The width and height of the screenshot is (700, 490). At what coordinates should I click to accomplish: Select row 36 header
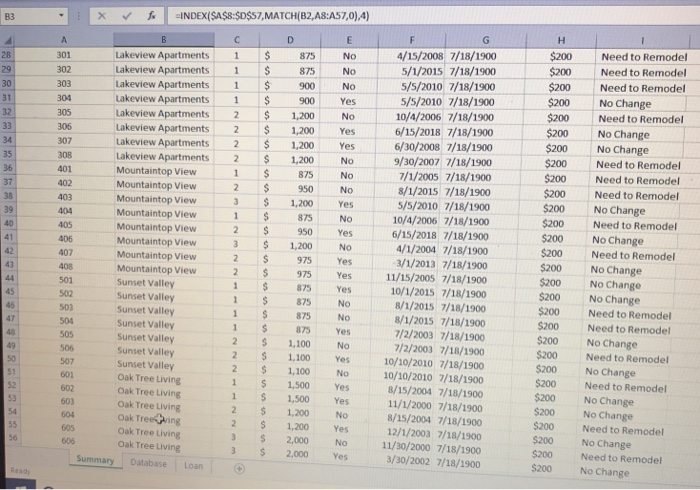(8, 168)
